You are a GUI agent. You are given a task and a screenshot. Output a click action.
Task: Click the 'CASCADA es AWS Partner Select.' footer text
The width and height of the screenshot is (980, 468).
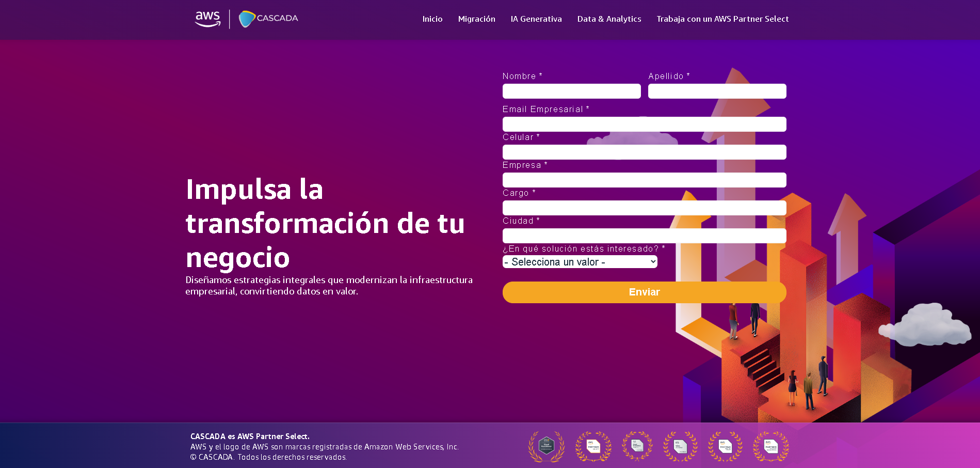pyautogui.click(x=250, y=436)
